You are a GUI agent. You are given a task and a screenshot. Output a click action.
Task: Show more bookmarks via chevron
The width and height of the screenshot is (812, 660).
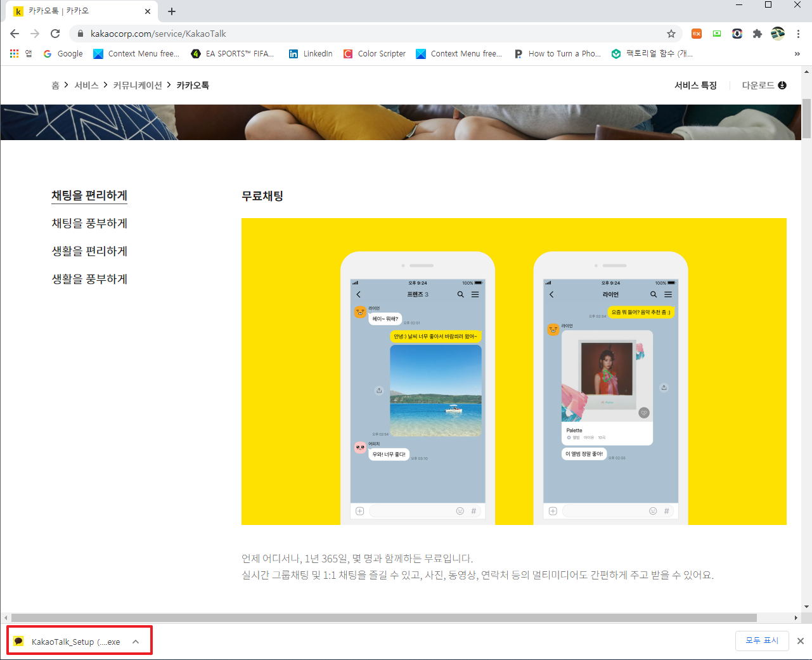tap(797, 54)
